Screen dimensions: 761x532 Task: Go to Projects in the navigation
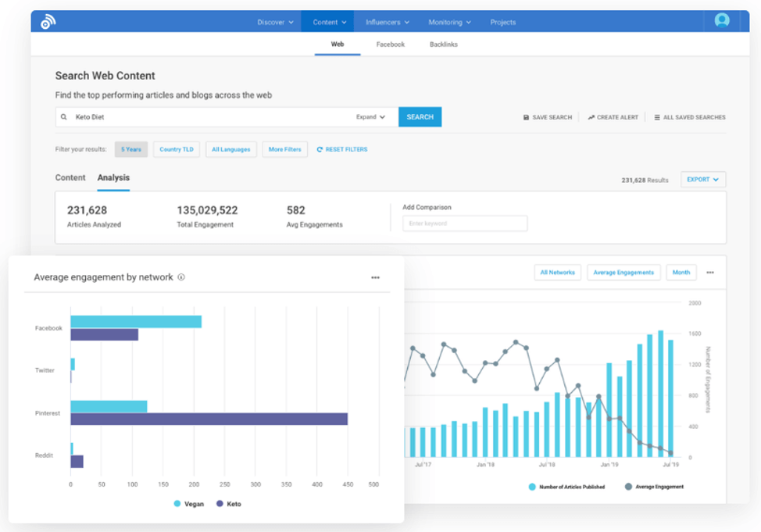(503, 23)
